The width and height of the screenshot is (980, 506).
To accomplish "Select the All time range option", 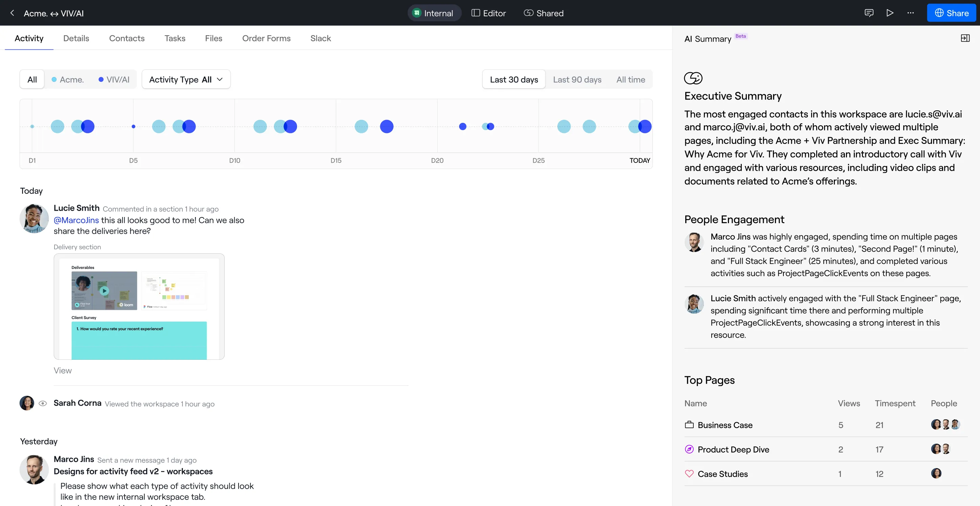I will click(630, 80).
